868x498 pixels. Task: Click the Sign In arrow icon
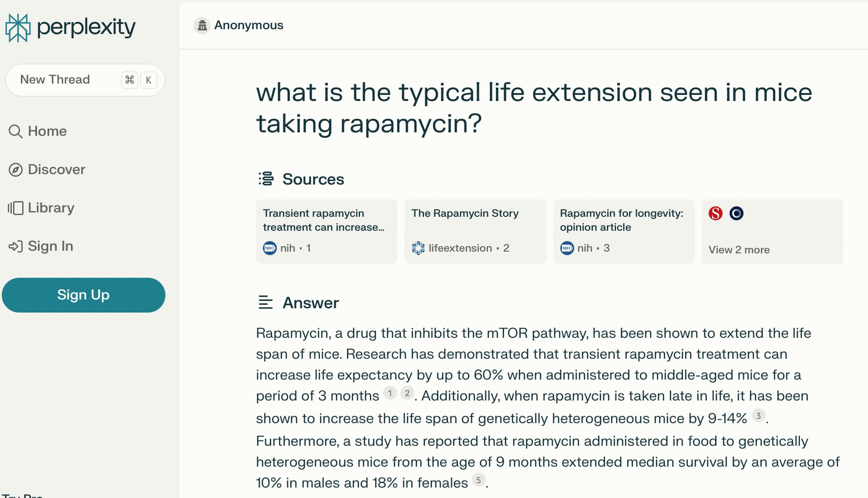click(16, 246)
